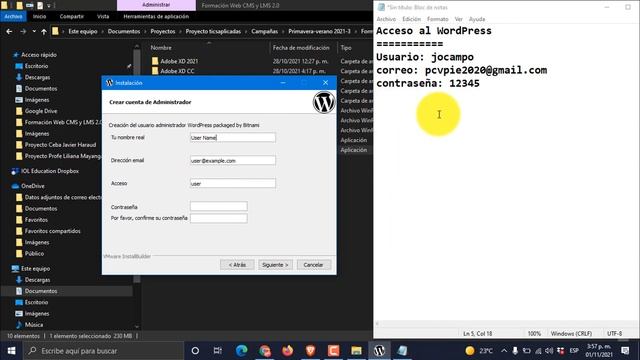Open Edición menu in Notepad

click(x=411, y=19)
